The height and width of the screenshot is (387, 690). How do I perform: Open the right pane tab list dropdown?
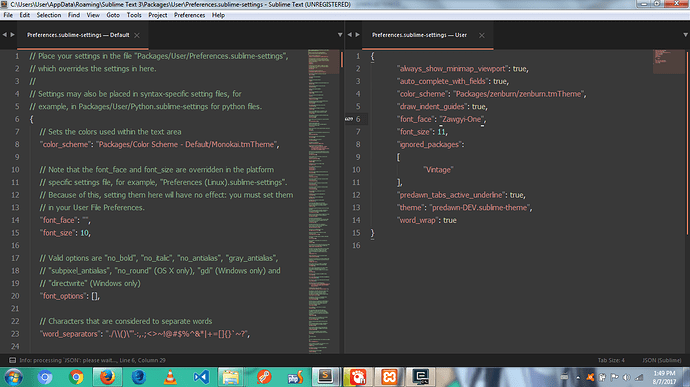click(685, 35)
